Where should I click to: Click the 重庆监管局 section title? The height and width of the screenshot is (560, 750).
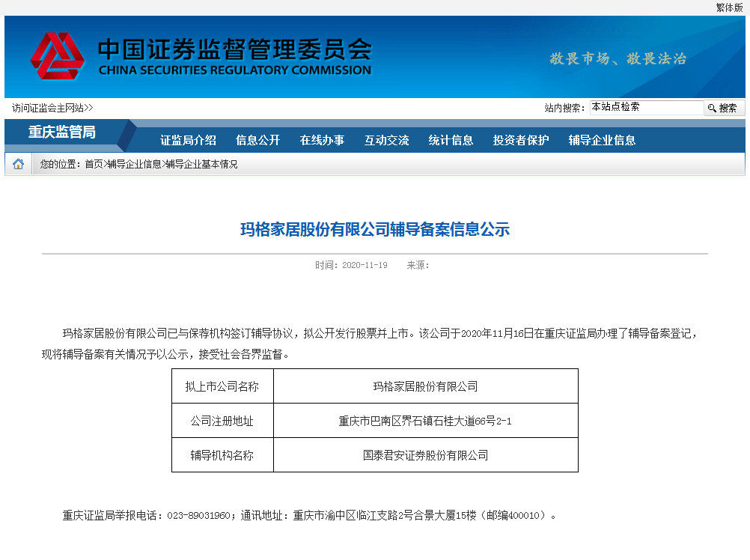click(x=61, y=132)
